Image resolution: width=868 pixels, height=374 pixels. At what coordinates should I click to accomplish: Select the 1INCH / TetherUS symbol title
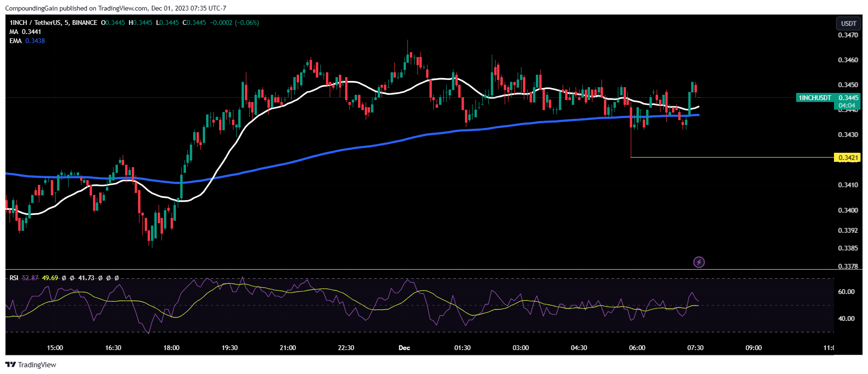(x=53, y=23)
